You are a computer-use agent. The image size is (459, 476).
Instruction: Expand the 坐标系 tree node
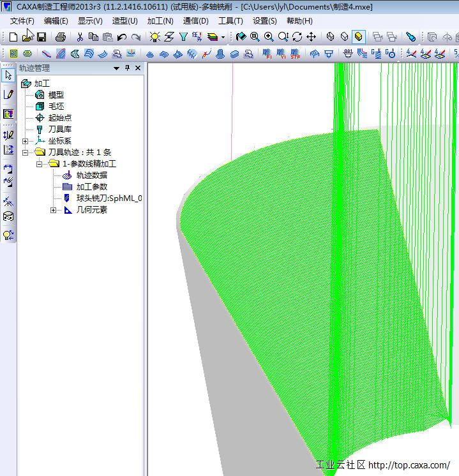tap(25, 141)
